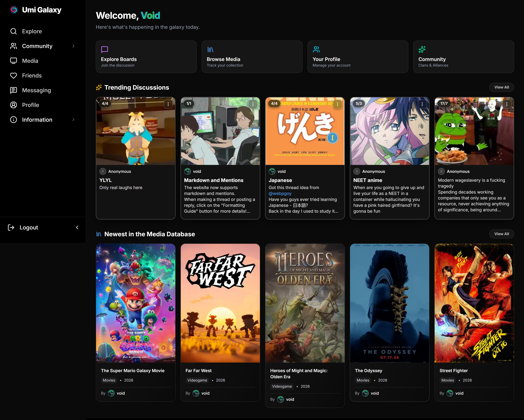Click the YLYL thread title
Image resolution: width=524 pixels, height=420 pixels.
105,180
